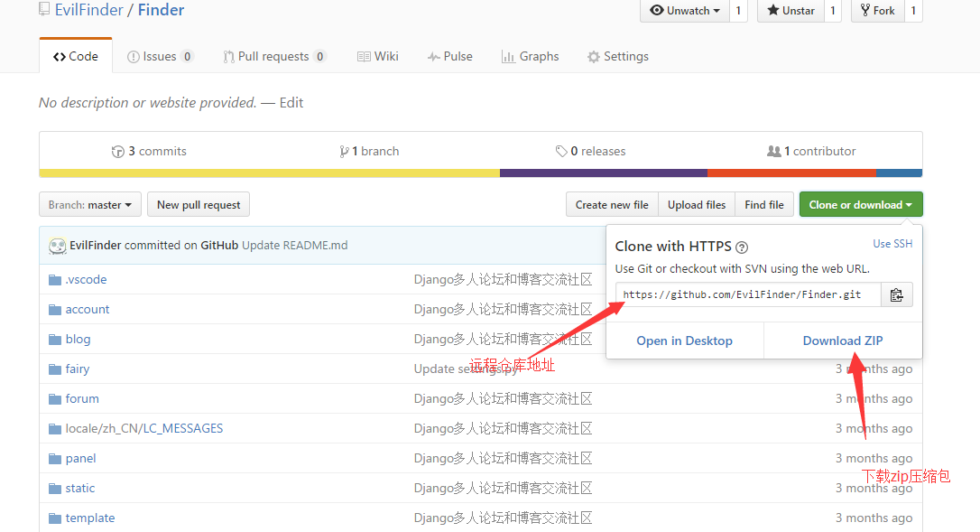This screenshot has width=980, height=532.
Task: Open the Graphs tab
Action: click(530, 56)
